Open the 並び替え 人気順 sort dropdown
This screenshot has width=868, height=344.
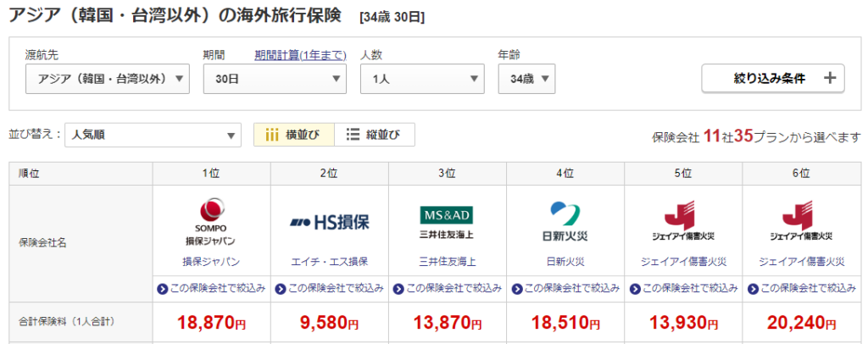tap(153, 135)
